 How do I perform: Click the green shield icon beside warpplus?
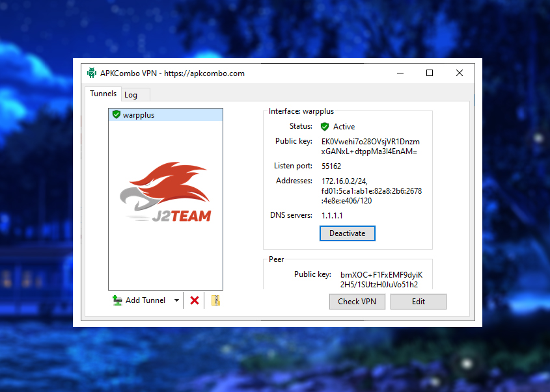117,114
